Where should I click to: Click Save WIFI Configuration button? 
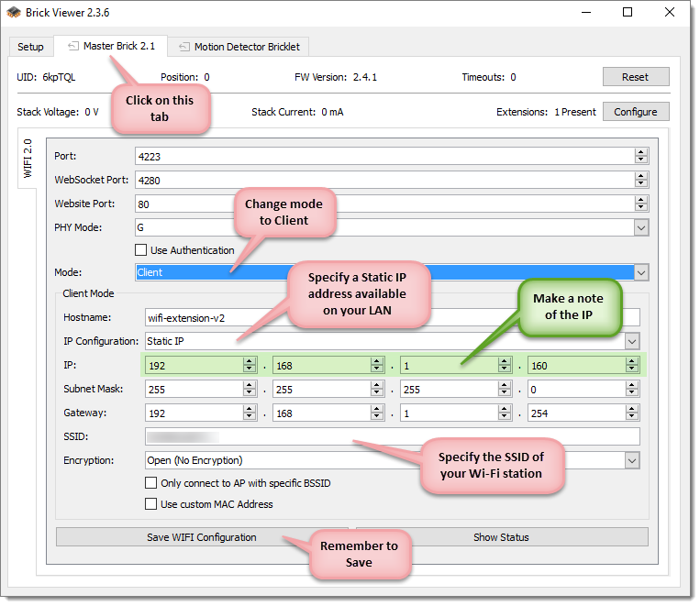click(202, 537)
